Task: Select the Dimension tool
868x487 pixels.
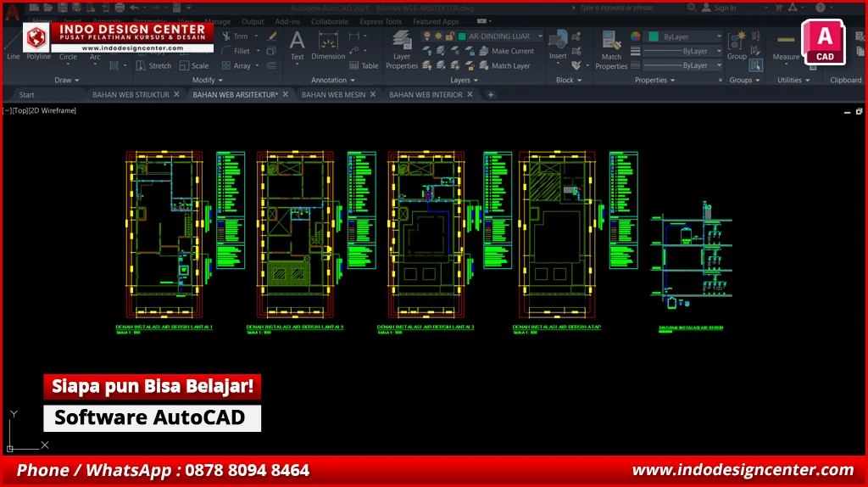Action: 328,46
